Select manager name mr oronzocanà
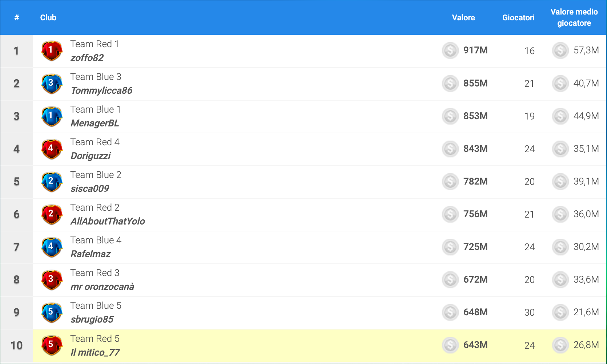 tap(102, 287)
